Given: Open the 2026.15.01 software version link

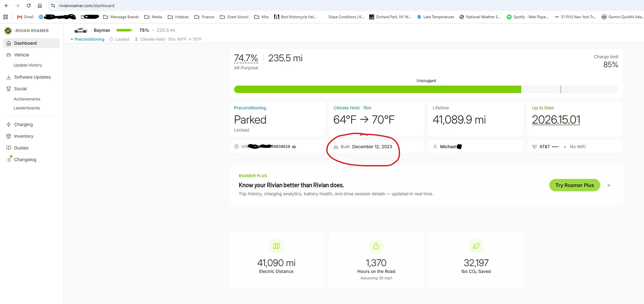Looking at the screenshot, I should pos(556,120).
